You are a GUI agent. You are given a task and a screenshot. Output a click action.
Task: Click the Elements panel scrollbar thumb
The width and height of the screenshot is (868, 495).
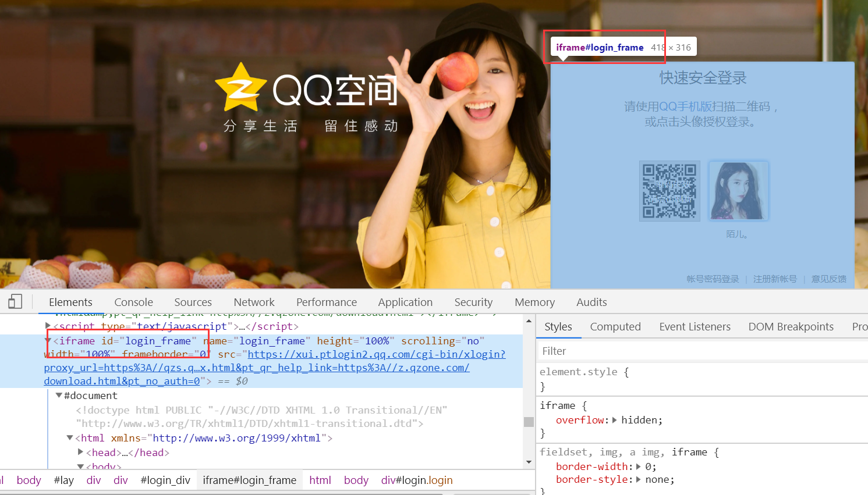click(x=529, y=422)
